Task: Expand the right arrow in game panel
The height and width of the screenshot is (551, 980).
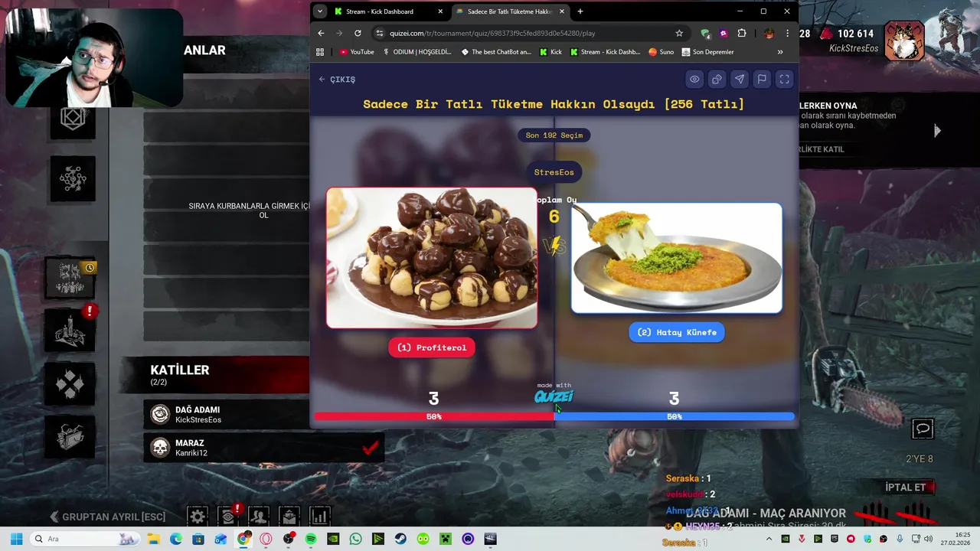Action: pyautogui.click(x=937, y=131)
